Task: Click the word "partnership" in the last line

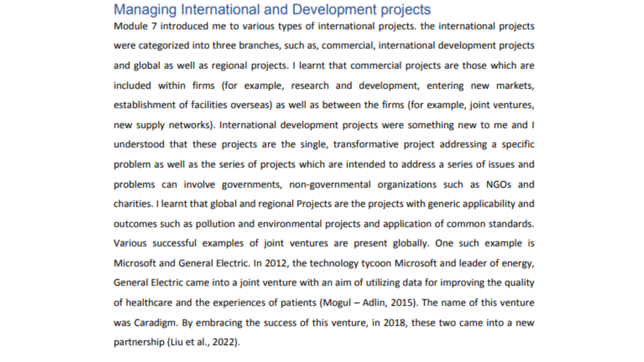Action: click(139, 342)
